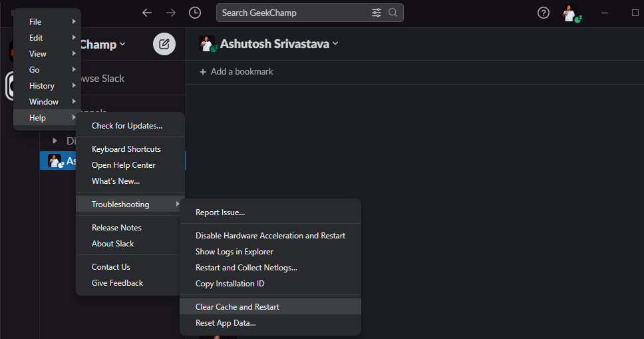Click the forward navigation arrow
The width and height of the screenshot is (644, 339).
171,13
